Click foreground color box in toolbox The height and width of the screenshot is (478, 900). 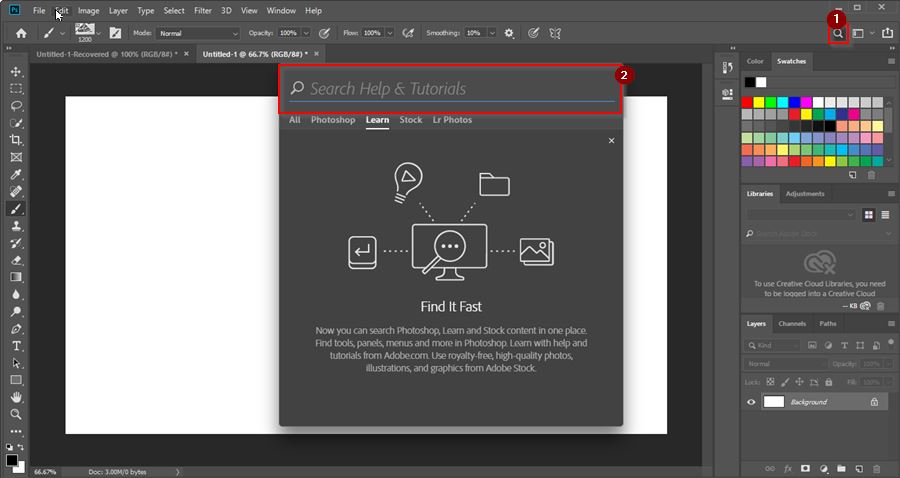click(x=11, y=460)
